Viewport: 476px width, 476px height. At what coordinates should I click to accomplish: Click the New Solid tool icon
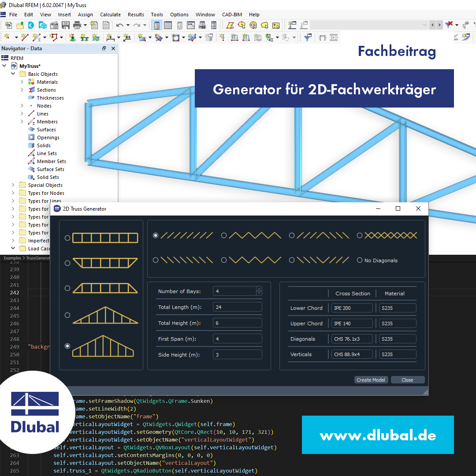192,37
